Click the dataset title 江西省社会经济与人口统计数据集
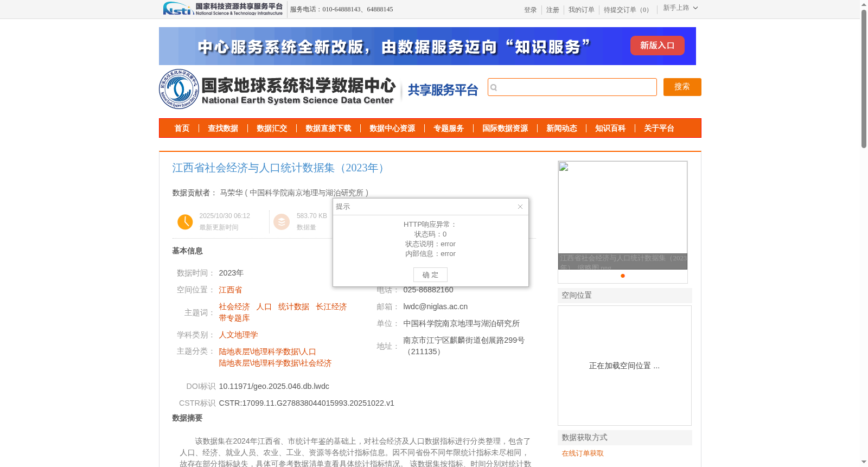Image resolution: width=868 pixels, height=467 pixels. [280, 168]
